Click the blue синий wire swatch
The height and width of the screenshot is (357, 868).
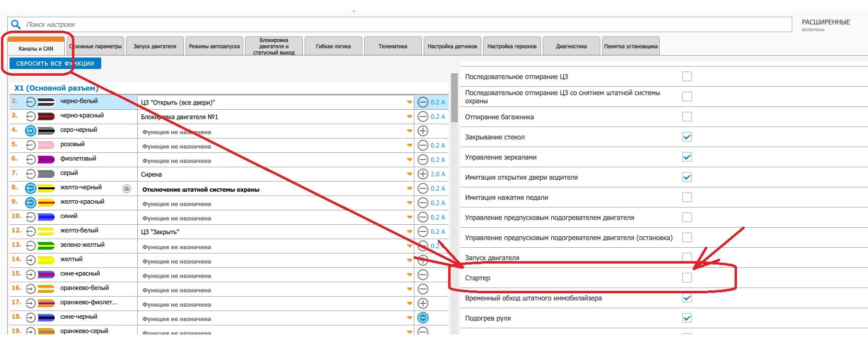point(46,217)
